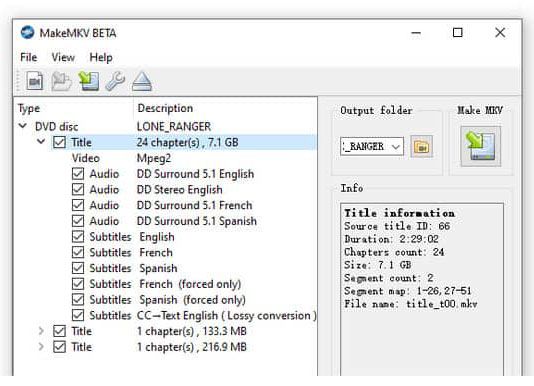Screen dimensions: 534x386
Task: Toggle Audio DD Surround 5.1 French checkbox
Action: click(x=78, y=205)
